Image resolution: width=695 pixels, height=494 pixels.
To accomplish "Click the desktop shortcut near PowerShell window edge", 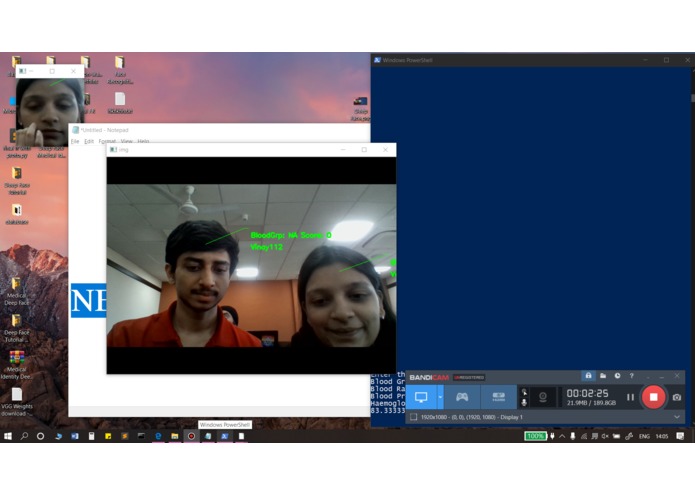I will [x=360, y=108].
